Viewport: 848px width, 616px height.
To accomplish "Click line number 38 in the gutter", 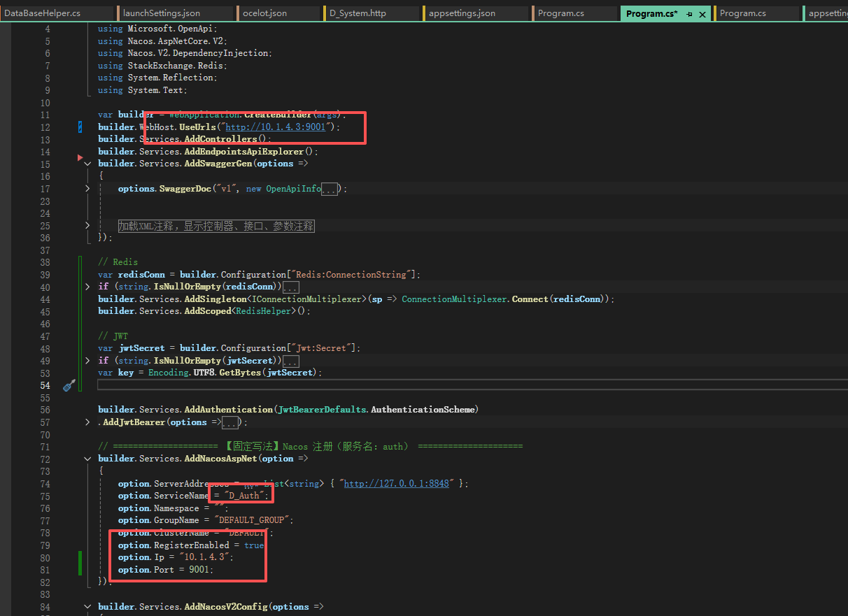I will pyautogui.click(x=45, y=262).
